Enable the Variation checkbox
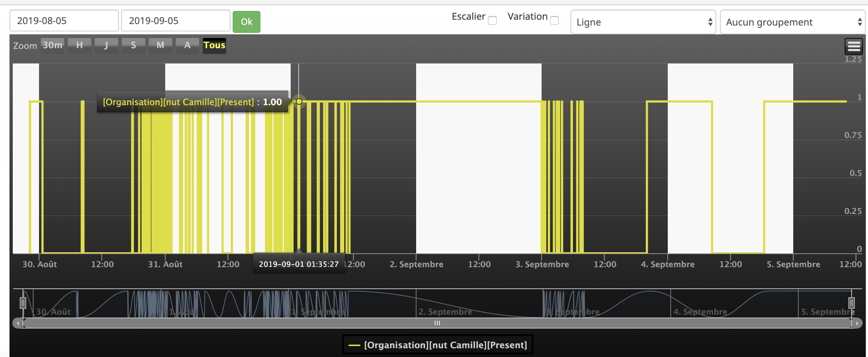This screenshot has height=357, width=868. [554, 20]
